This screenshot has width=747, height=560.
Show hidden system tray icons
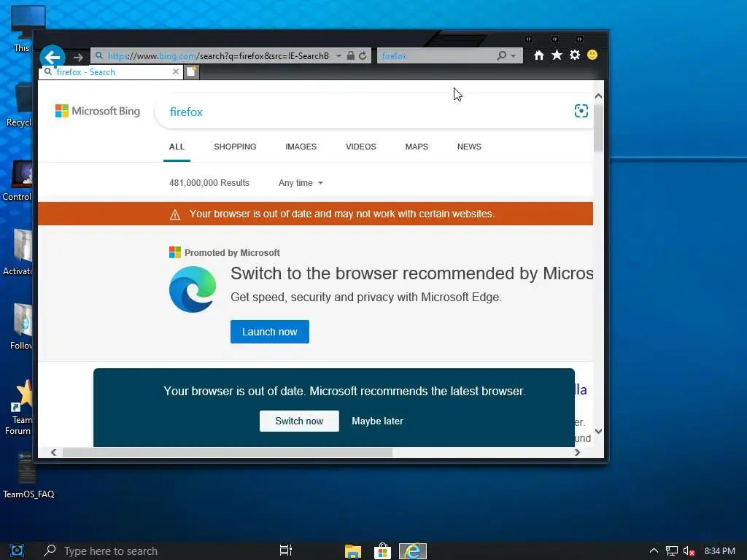pyautogui.click(x=654, y=551)
